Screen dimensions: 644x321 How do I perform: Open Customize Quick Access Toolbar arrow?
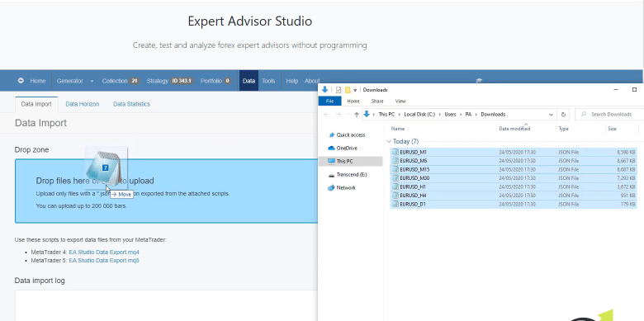(355, 90)
